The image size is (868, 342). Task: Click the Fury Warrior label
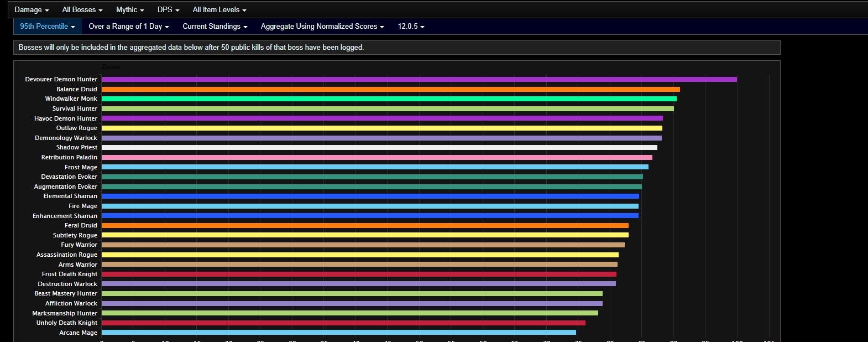click(x=79, y=245)
